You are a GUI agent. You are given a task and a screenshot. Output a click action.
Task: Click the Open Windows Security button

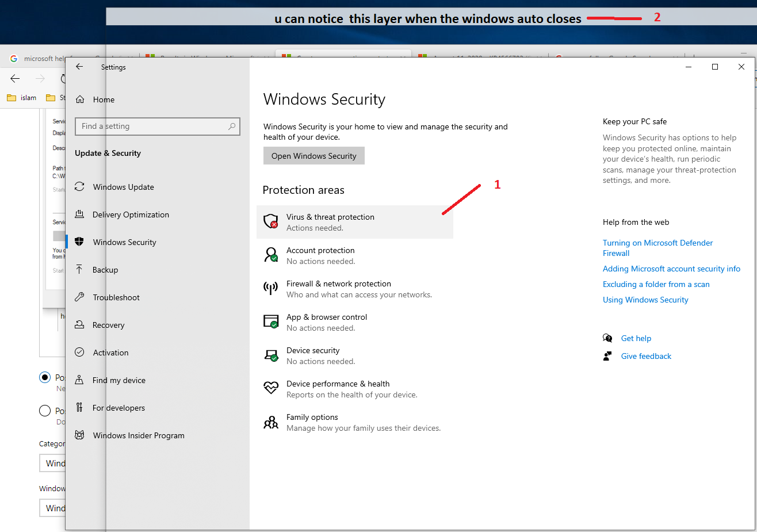click(314, 156)
